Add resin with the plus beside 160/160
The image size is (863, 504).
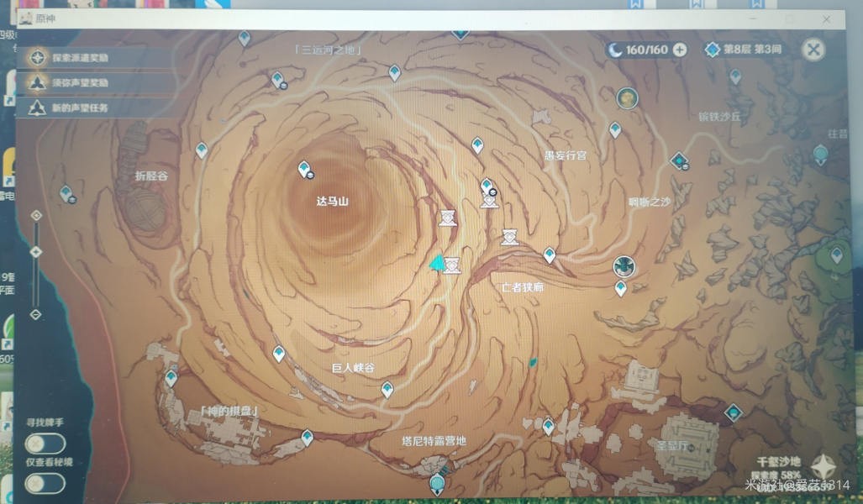(681, 50)
